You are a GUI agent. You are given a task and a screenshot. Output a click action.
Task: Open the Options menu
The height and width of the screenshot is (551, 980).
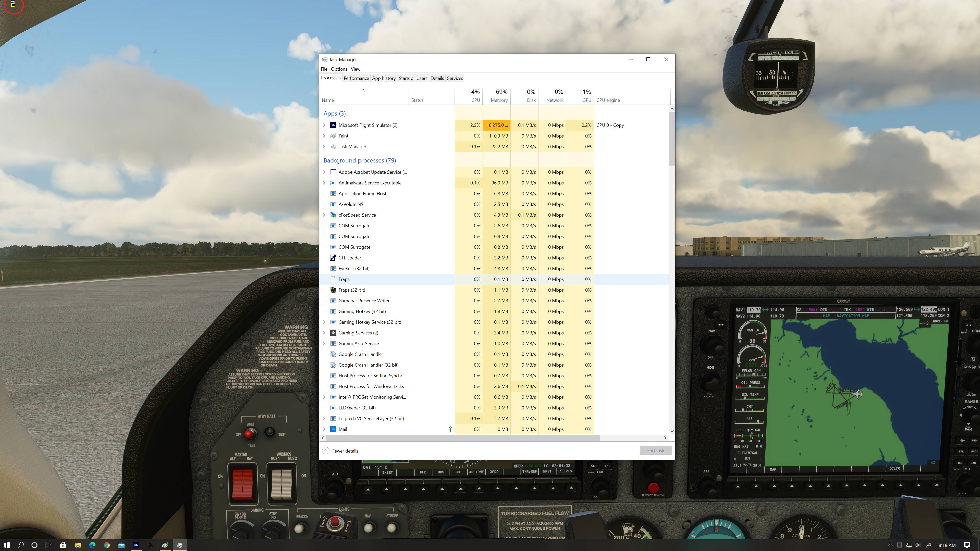click(339, 69)
